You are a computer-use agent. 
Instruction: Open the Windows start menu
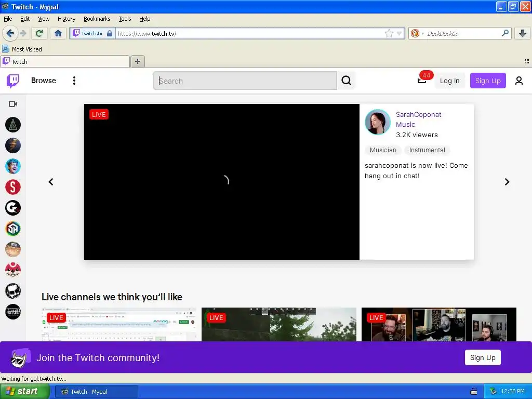pyautogui.click(x=25, y=392)
